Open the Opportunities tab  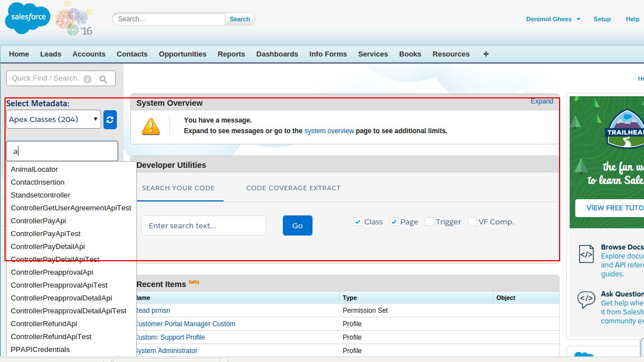[x=183, y=54]
